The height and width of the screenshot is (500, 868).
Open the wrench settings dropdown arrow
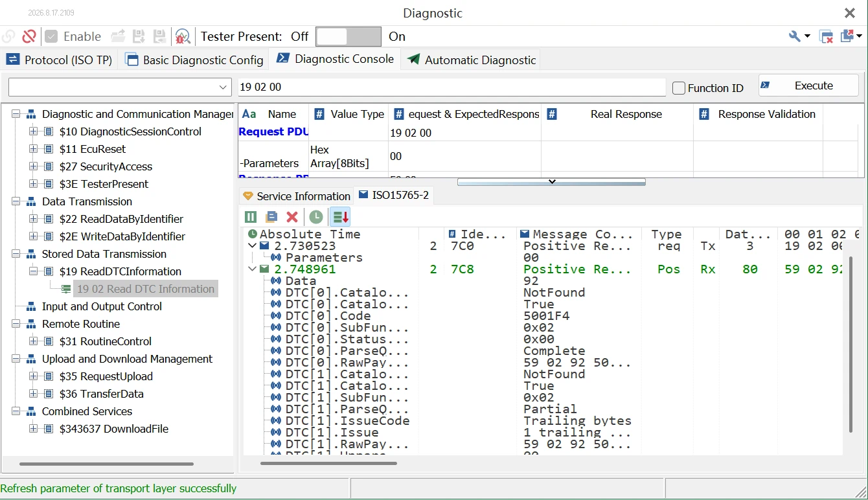click(807, 37)
